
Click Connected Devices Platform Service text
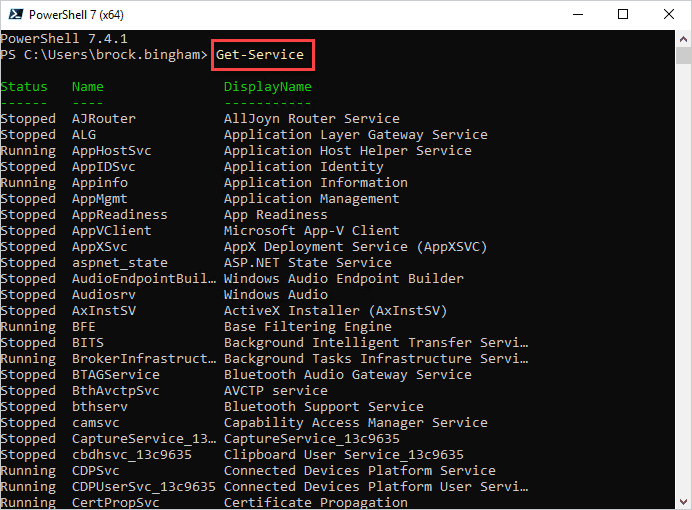coord(360,471)
